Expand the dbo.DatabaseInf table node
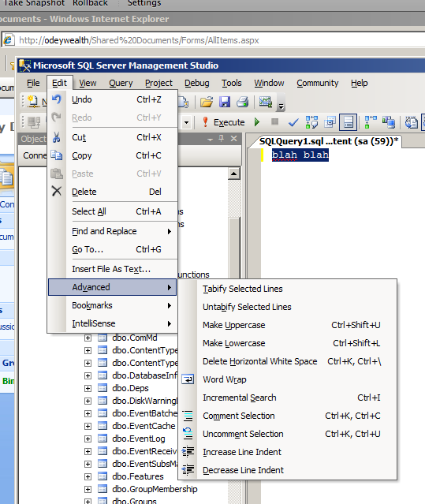Screen dimensions: 425x504 point(88,375)
